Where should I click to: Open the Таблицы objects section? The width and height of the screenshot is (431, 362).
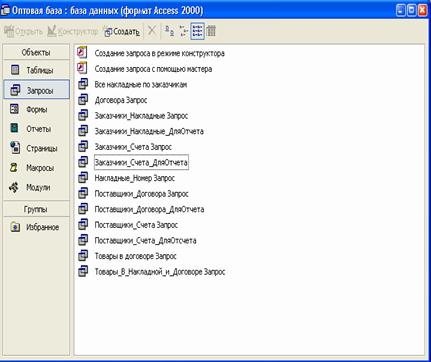37,70
